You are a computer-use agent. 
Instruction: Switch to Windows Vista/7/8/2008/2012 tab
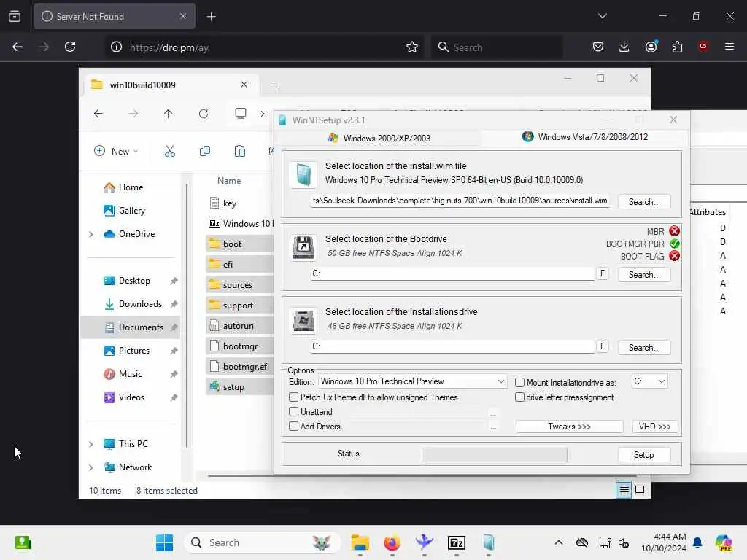585,136
